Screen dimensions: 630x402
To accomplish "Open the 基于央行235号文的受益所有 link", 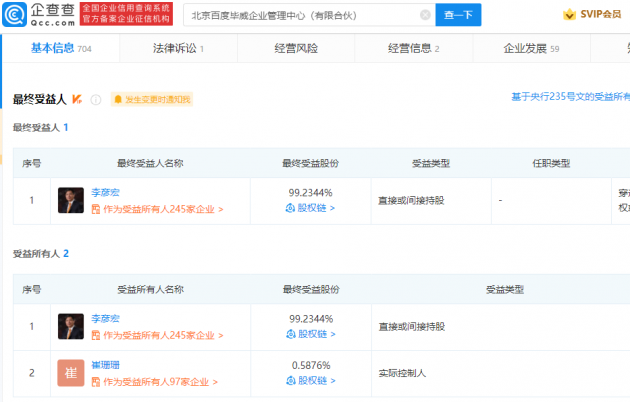I will point(571,97).
